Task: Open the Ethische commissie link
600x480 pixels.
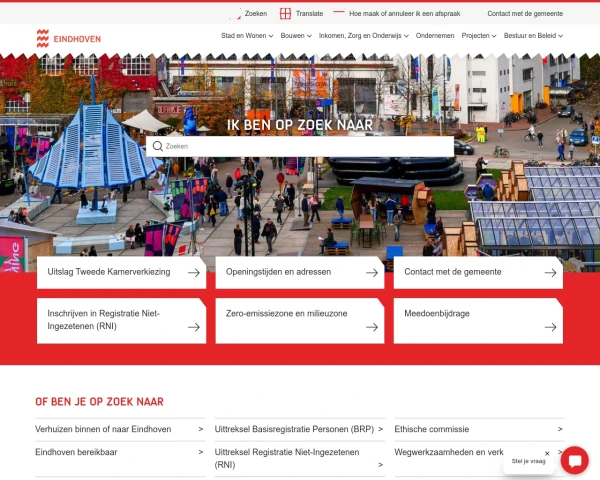Action: click(x=431, y=429)
